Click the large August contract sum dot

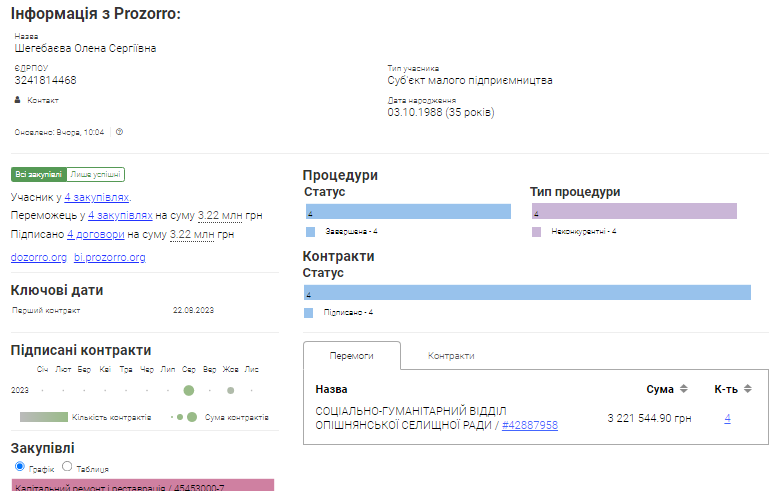(x=189, y=391)
